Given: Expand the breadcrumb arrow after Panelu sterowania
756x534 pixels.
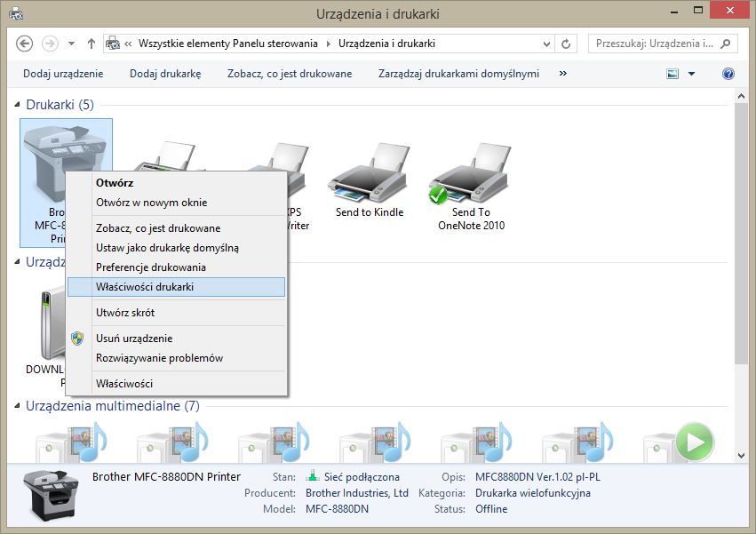Looking at the screenshot, I should (x=329, y=44).
